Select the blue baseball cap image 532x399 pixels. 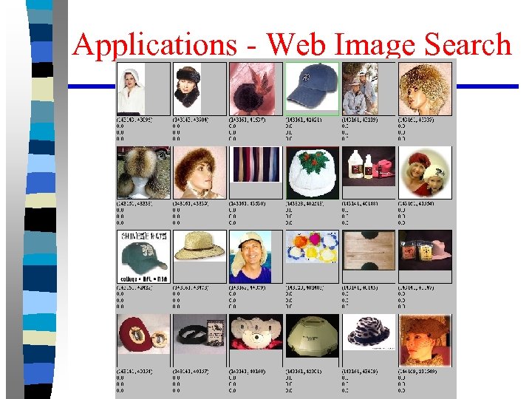[312, 86]
